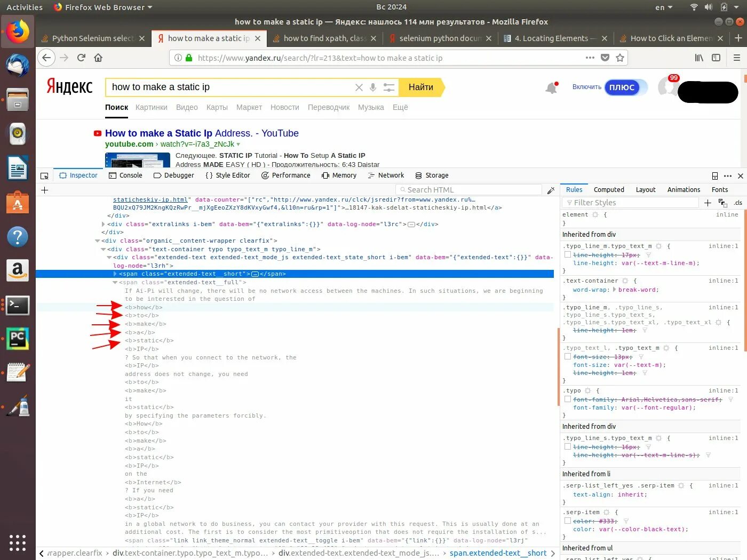The image size is (747, 560).
Task: Open the Network tab
Action: pos(386,175)
